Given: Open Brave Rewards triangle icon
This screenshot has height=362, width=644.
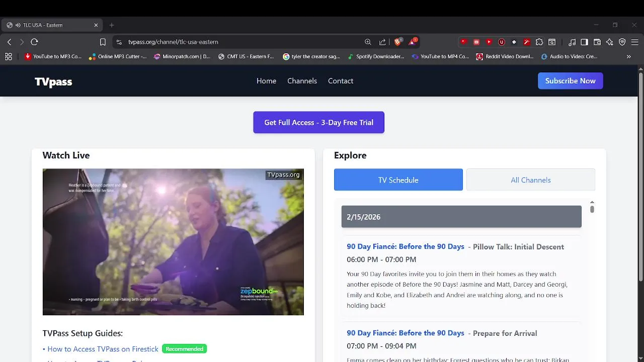Looking at the screenshot, I should (413, 42).
